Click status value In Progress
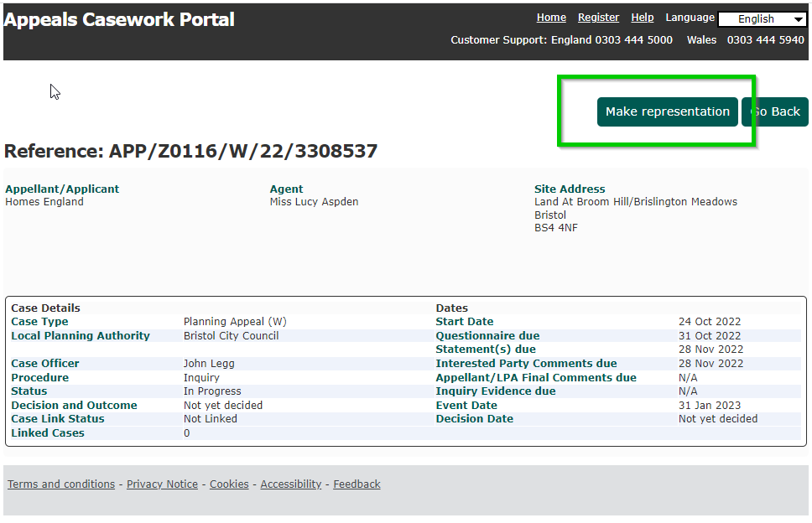The height and width of the screenshot is (523, 812). pos(212,391)
